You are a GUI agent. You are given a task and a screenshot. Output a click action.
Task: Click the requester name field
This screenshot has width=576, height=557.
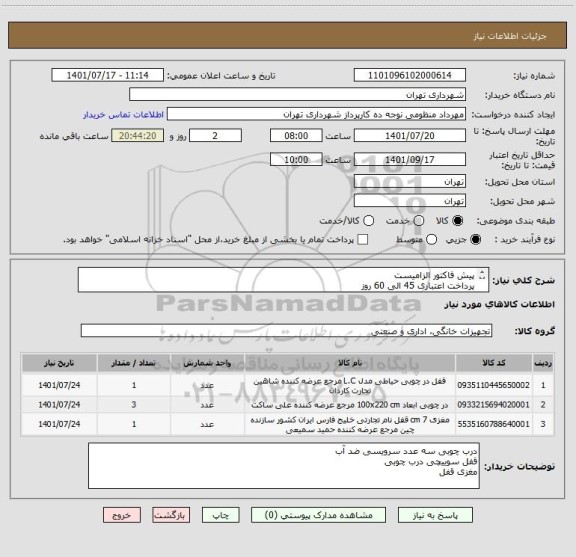pos(316,114)
